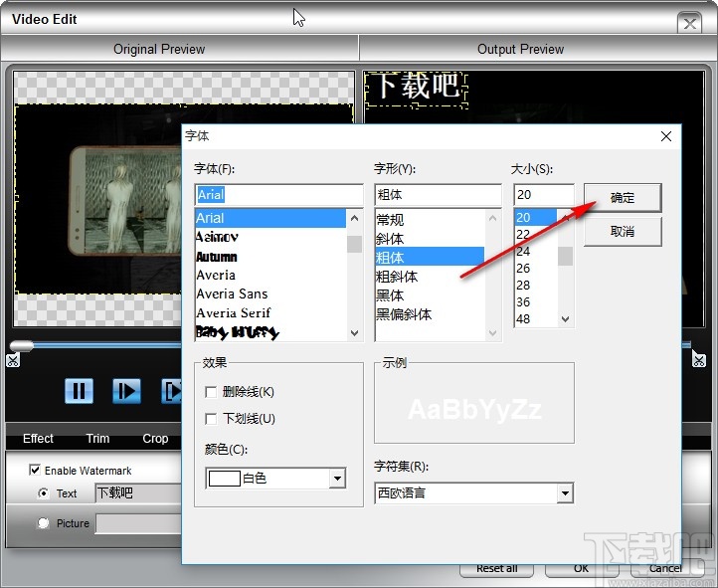Switch to the Effect tab

pos(39,438)
